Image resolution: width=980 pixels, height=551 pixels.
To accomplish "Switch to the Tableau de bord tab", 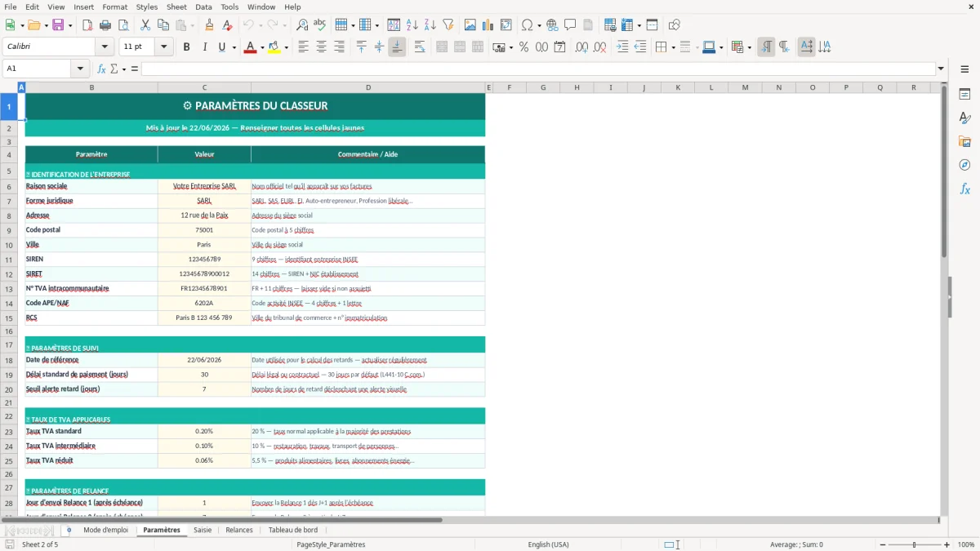I will coord(293,530).
